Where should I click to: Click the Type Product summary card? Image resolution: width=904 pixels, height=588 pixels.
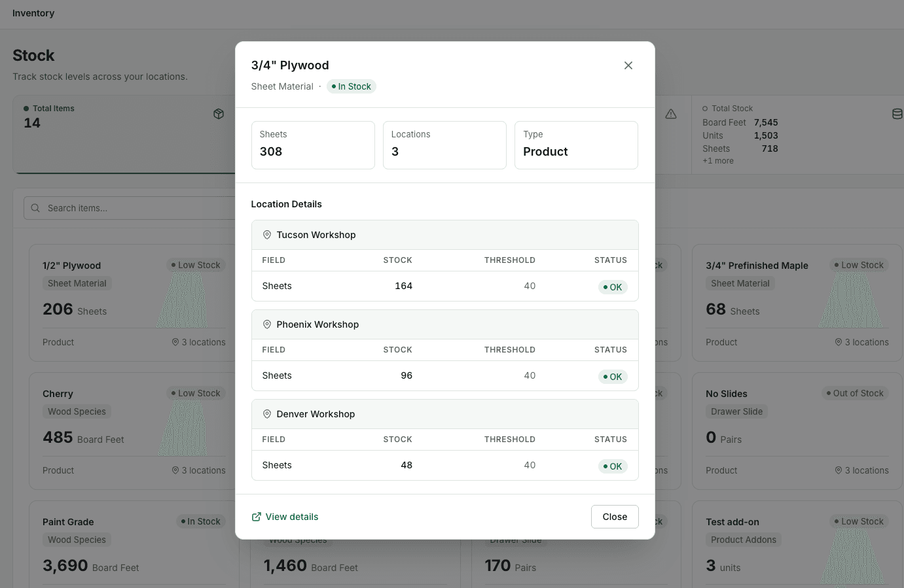576,145
